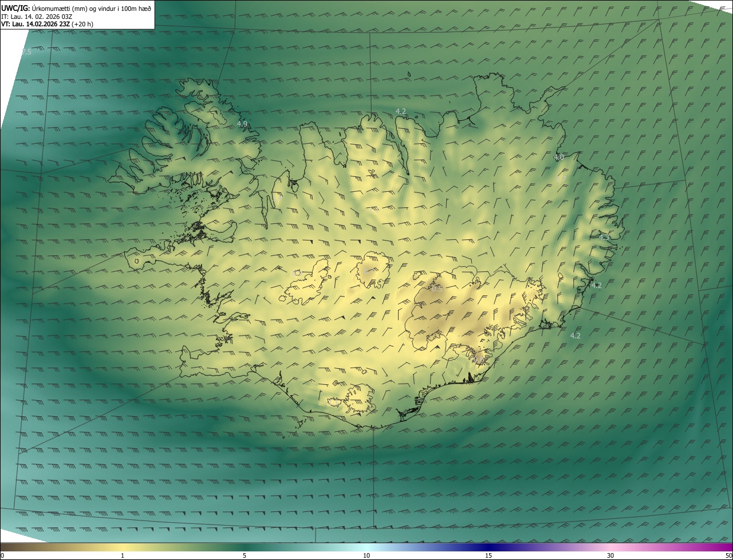Click the 4.2 value on the east fjords coastline
The image size is (733, 560).
coord(596,285)
